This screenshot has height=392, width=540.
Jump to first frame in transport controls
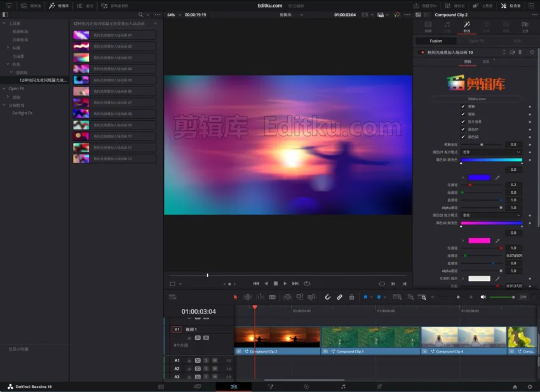pos(256,283)
